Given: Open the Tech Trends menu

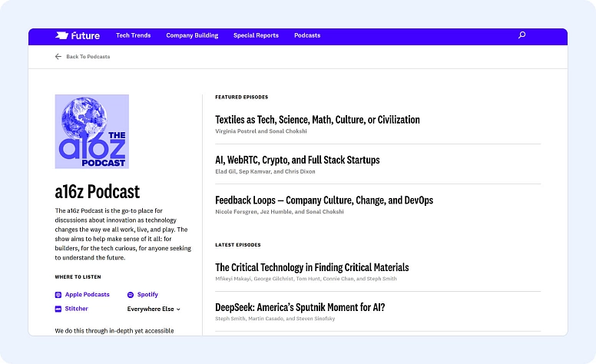Looking at the screenshot, I should point(133,35).
